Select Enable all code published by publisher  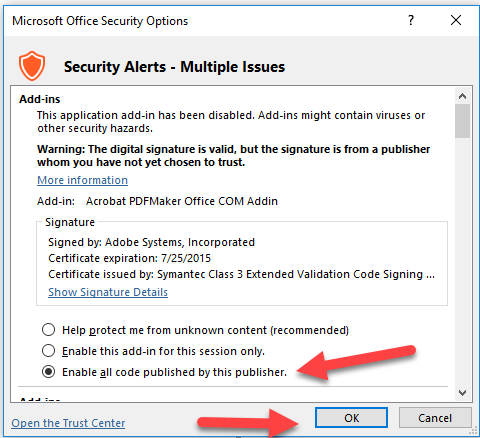pyautogui.click(x=164, y=372)
